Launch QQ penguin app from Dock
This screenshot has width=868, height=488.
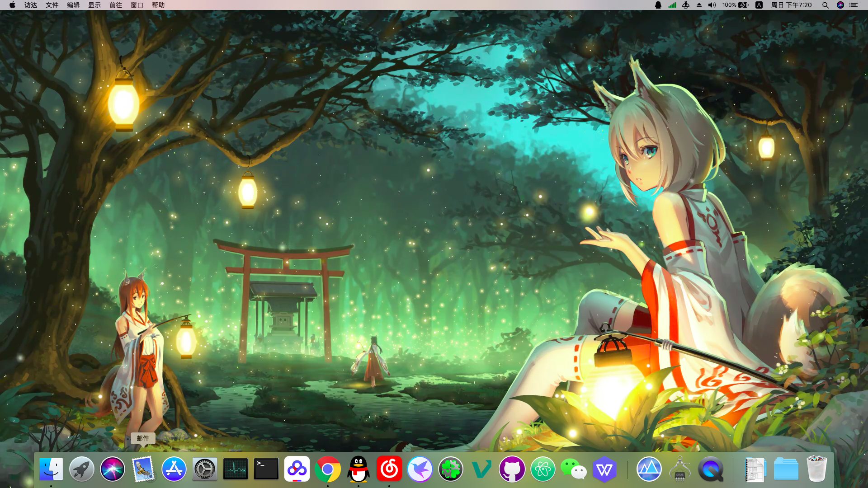coord(359,469)
